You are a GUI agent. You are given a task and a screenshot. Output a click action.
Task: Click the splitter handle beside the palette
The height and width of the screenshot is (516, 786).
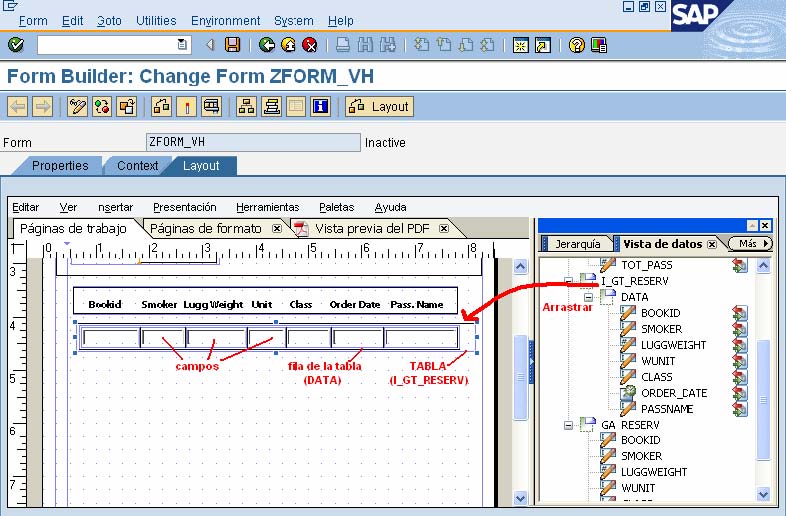pos(531,362)
